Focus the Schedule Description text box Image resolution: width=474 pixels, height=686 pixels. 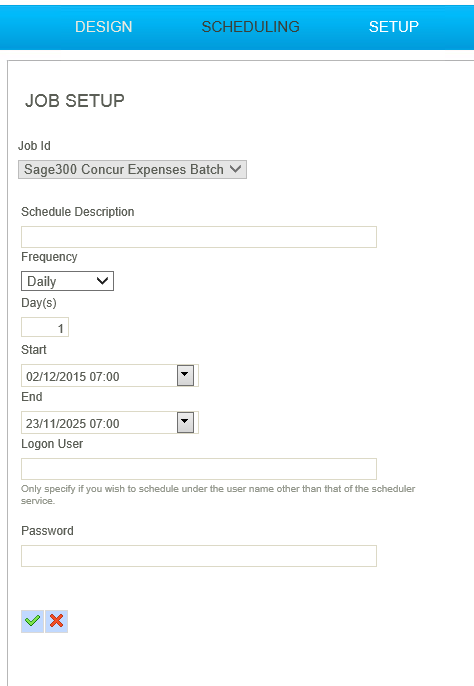[199, 237]
